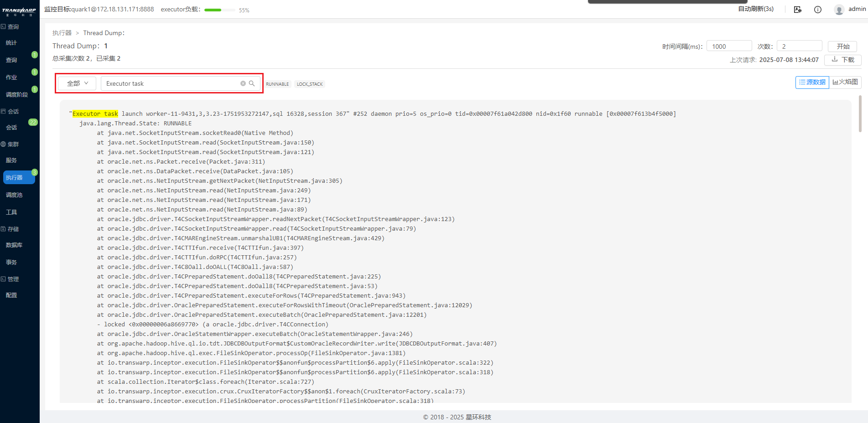This screenshot has height=423, width=868.
Task: Click the green badge beside 会话
Action: click(x=33, y=122)
